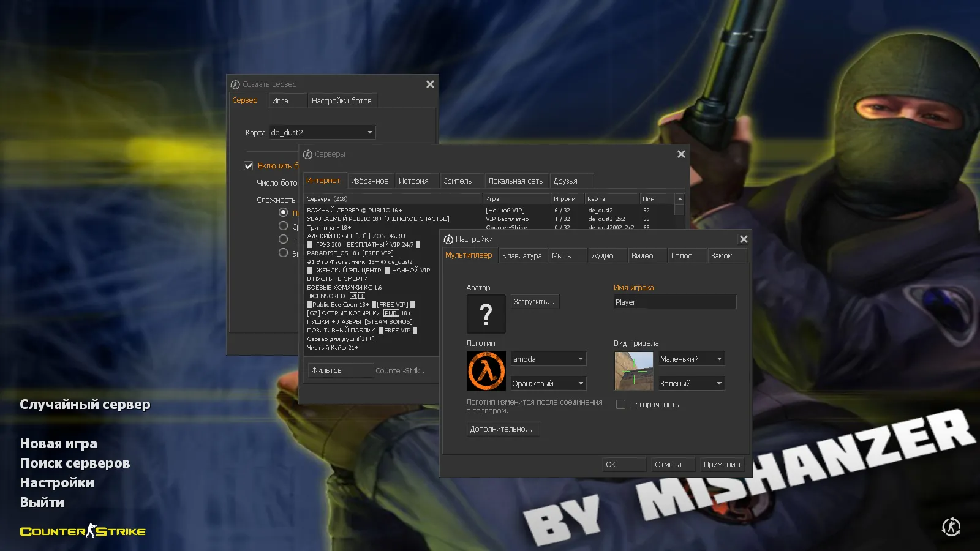Click the crosshair preview thumbnail
The image size is (980, 551).
pyautogui.click(x=633, y=370)
